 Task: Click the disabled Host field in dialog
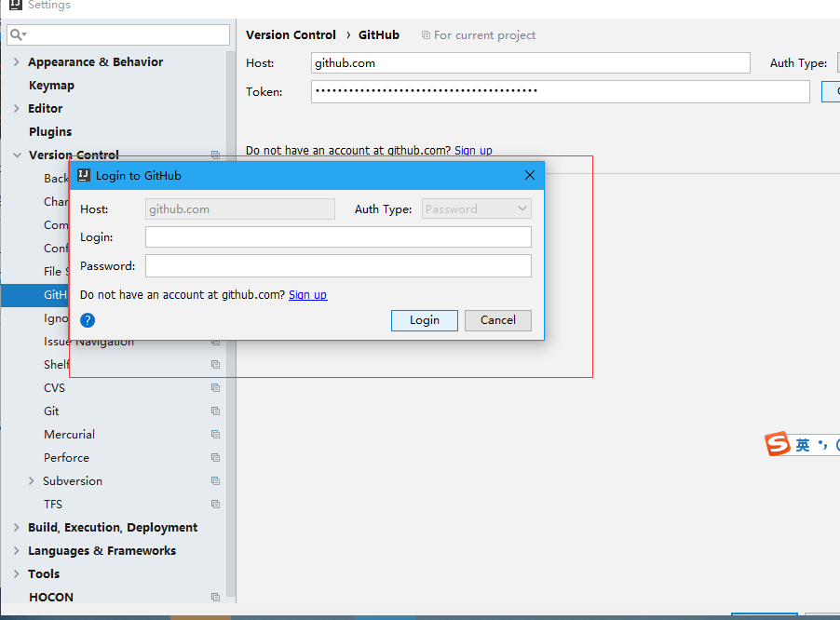click(240, 209)
